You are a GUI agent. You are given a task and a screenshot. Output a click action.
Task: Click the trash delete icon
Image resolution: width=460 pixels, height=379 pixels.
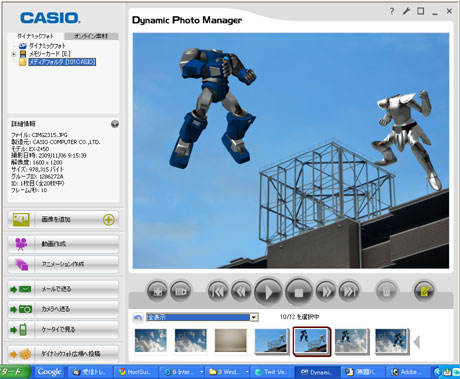point(386,291)
